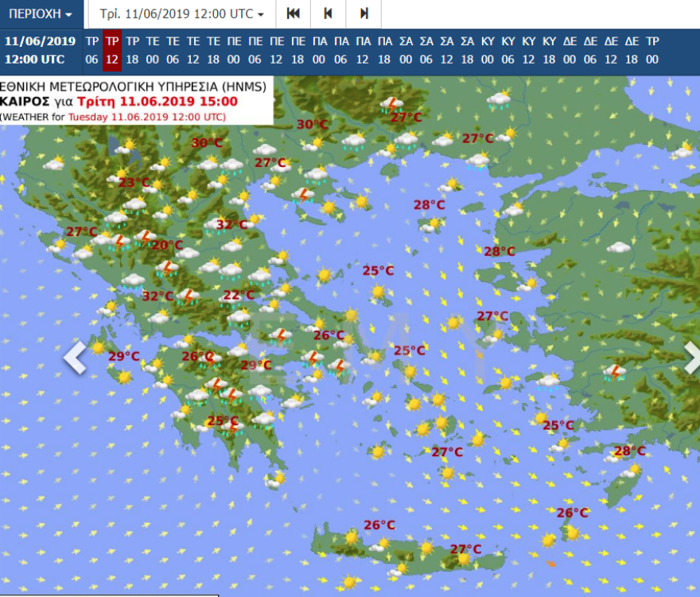The width and height of the screenshot is (700, 597).
Task: Select the ΤΡ 18 time slot
Action: pyautogui.click(x=133, y=50)
